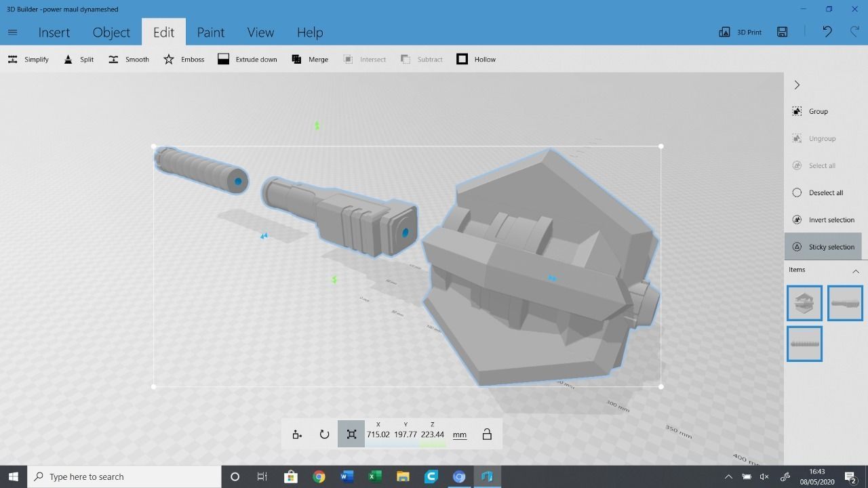
Task: Edit the Y dimension value 197.77
Action: pos(406,434)
